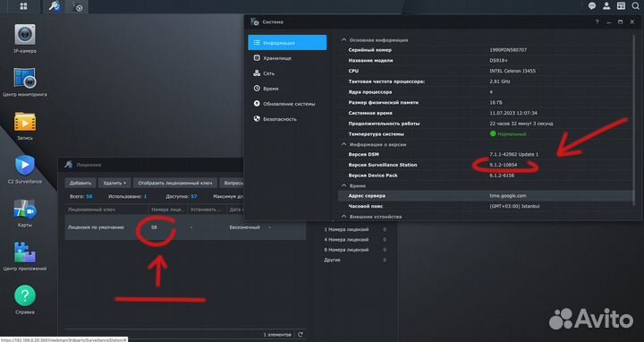
Task: Switch to the Сеть section
Action: coord(287,73)
